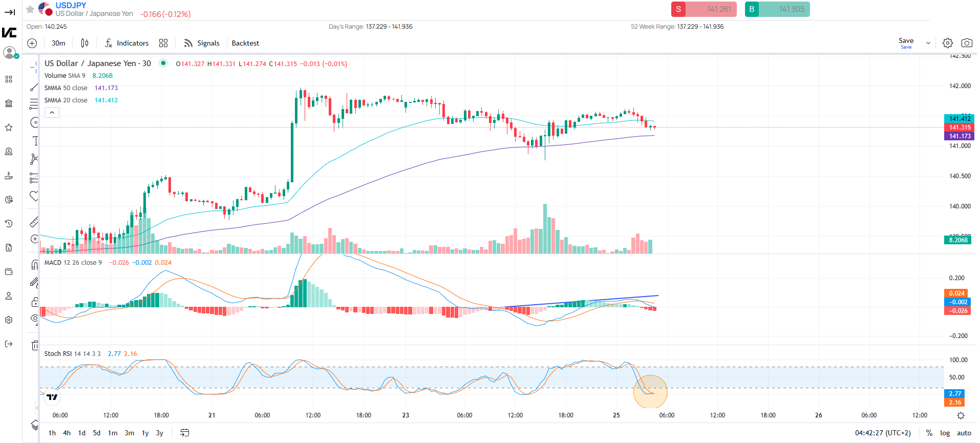Collapse the indicator legend with chevron
Viewport: 980px width, 443px height.
click(x=52, y=112)
